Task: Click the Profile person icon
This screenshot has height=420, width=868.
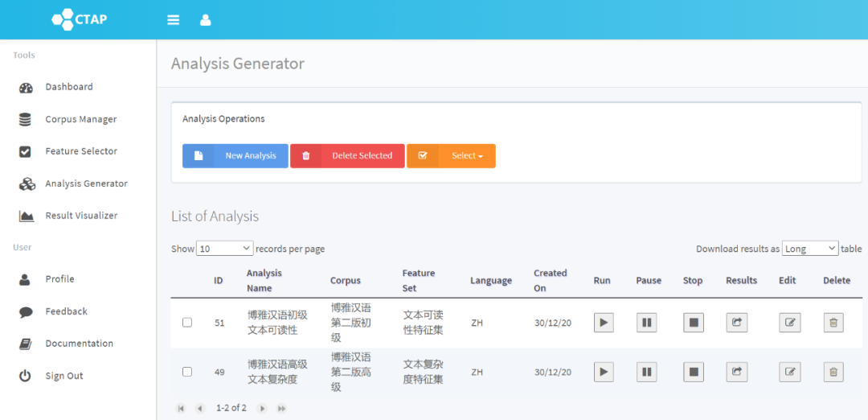Action: 24,279
